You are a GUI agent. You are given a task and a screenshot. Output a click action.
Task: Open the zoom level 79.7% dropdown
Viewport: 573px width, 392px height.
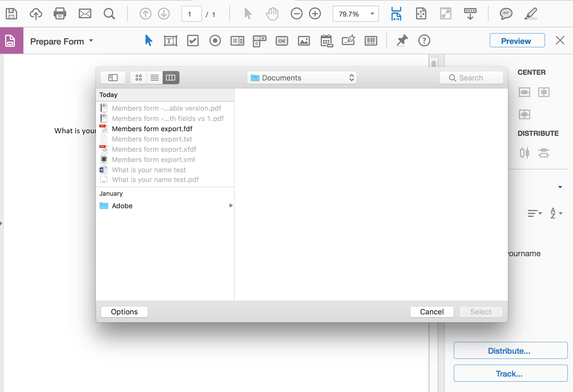[372, 14]
